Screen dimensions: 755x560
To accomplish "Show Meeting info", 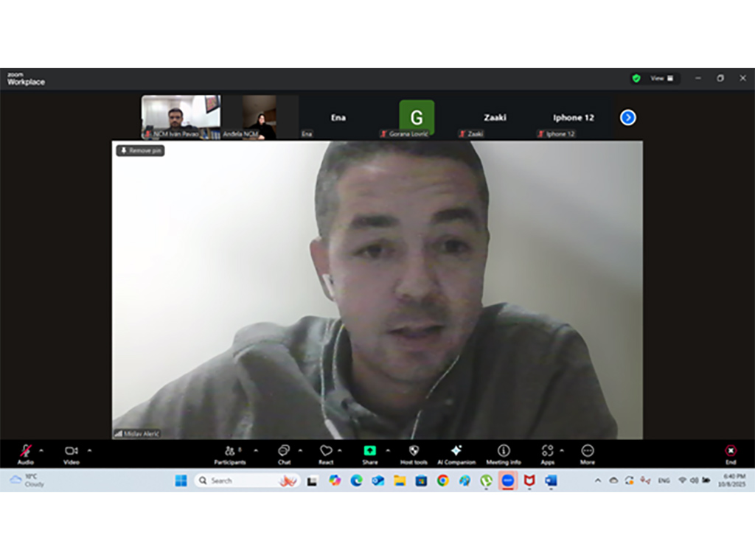I will click(x=504, y=453).
